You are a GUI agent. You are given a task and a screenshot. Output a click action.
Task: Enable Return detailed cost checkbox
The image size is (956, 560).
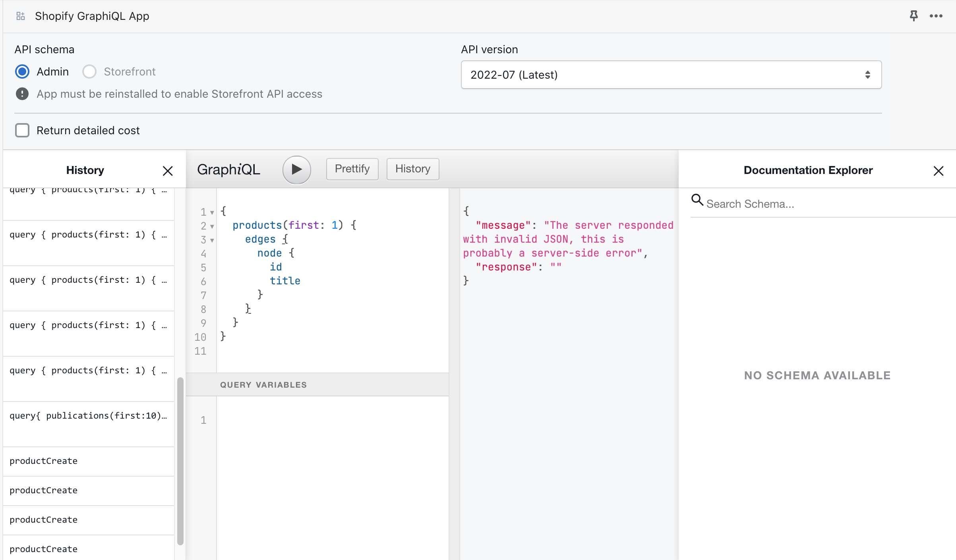[x=22, y=130]
